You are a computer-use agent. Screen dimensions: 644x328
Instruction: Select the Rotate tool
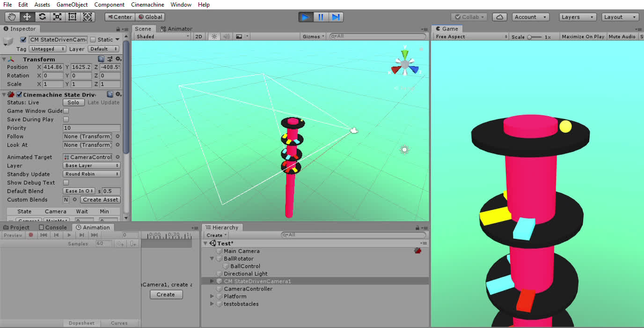(42, 17)
